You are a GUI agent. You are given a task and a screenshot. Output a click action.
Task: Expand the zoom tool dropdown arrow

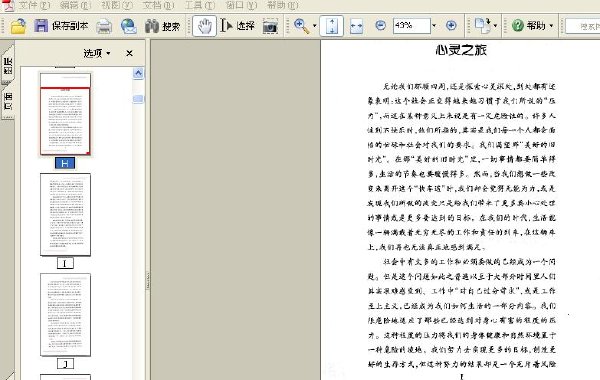pyautogui.click(x=315, y=26)
